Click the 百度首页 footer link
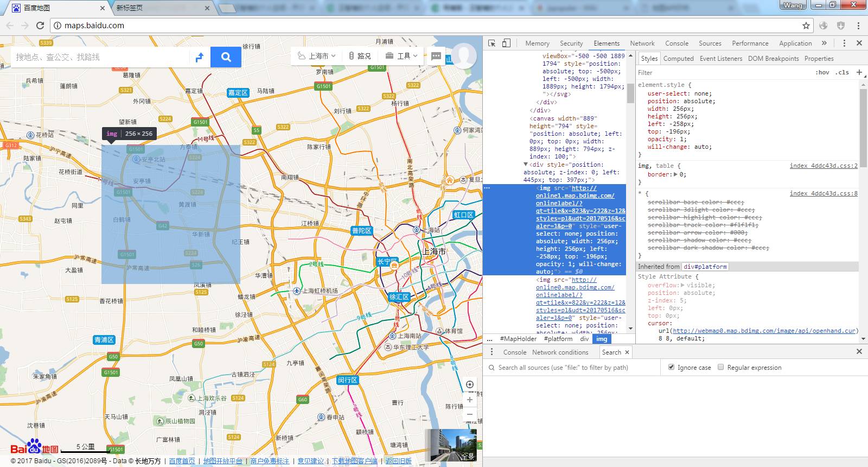The height and width of the screenshot is (467, 868). [x=182, y=461]
